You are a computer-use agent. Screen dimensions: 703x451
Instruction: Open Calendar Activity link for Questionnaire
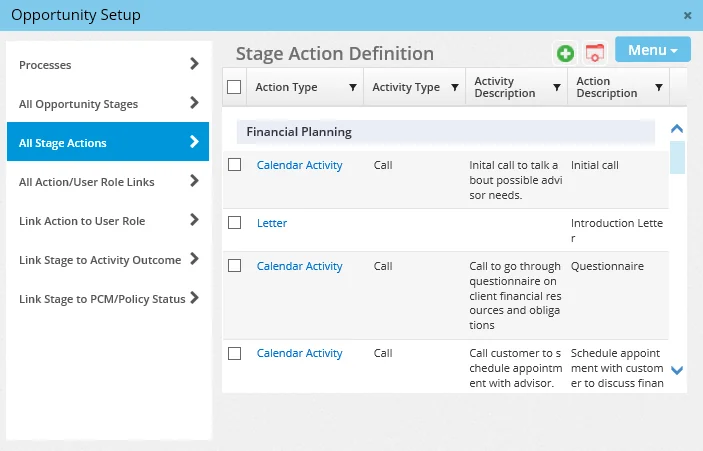pyautogui.click(x=299, y=266)
